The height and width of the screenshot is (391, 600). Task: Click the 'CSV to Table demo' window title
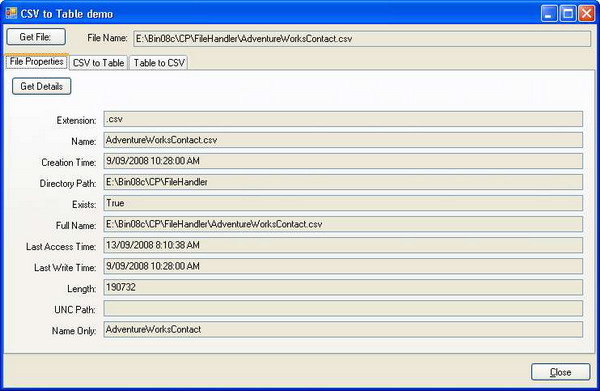coord(67,14)
